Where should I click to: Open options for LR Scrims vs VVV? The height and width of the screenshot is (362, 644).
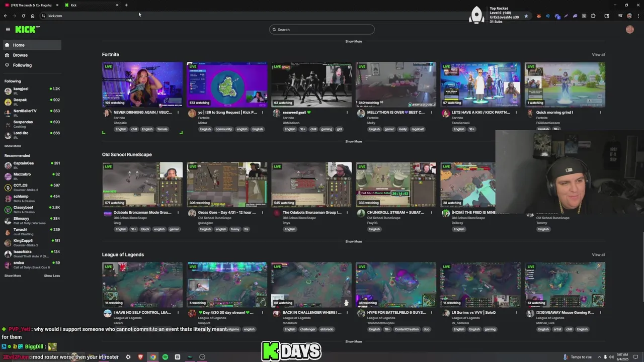516,312
